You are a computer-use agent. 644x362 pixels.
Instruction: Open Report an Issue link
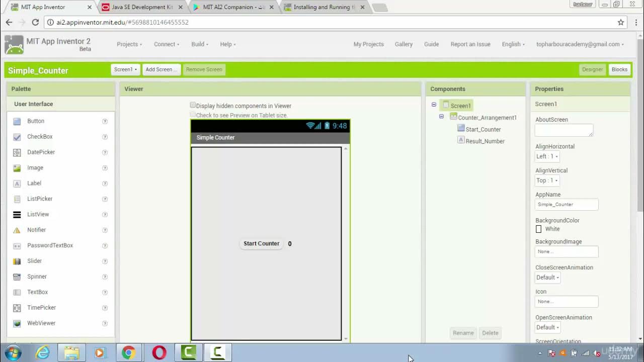click(470, 44)
